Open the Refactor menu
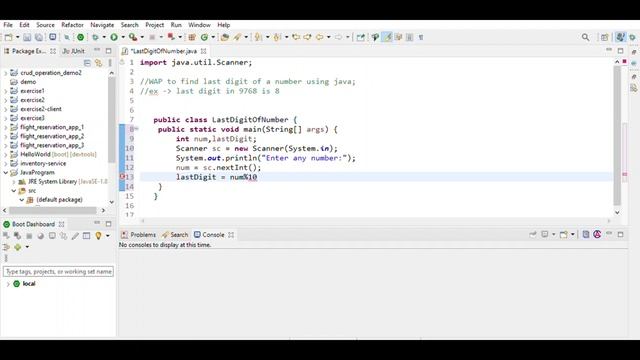This screenshot has height=360, width=640. (x=72, y=25)
